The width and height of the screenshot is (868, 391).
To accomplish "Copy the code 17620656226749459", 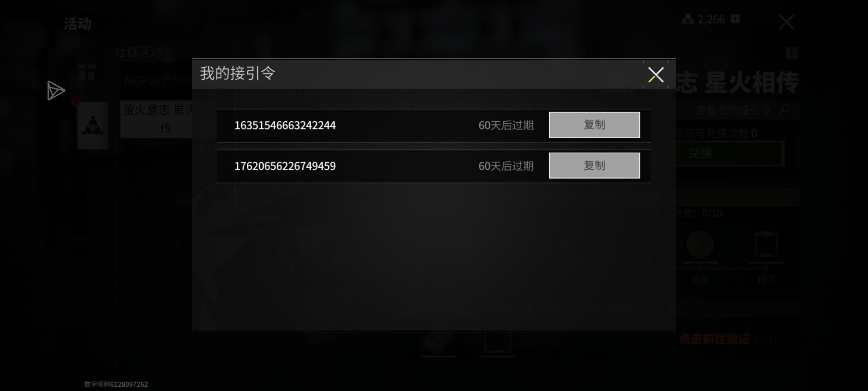I will click(594, 165).
